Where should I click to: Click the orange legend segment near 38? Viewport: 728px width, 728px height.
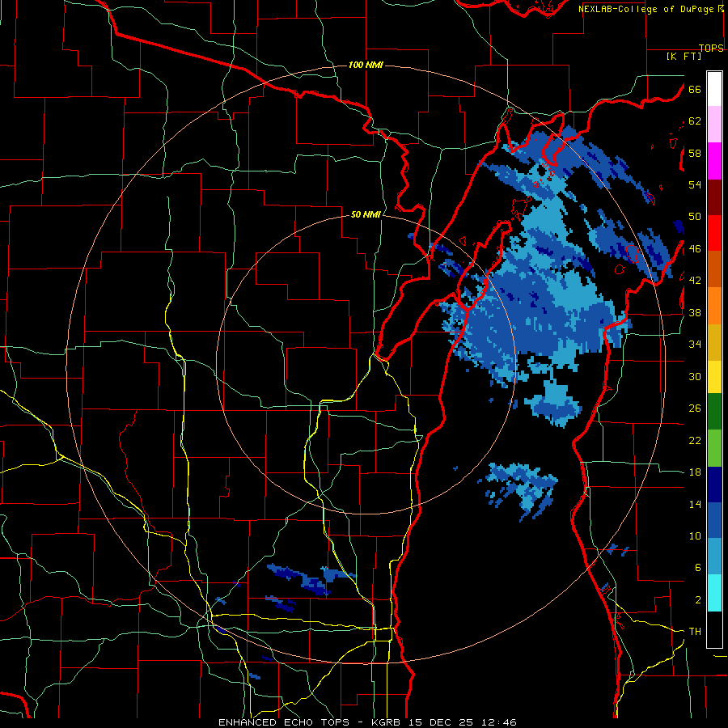(x=714, y=306)
